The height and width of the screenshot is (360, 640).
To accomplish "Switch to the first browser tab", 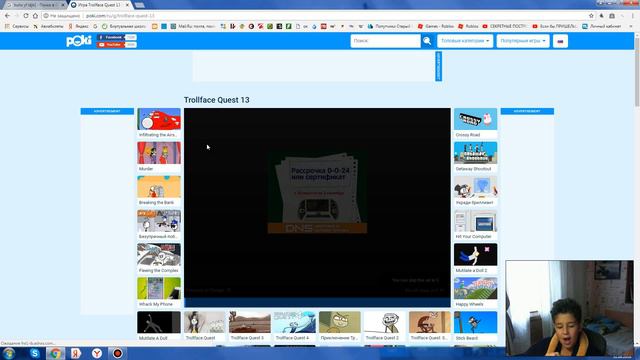I will coord(35,5).
